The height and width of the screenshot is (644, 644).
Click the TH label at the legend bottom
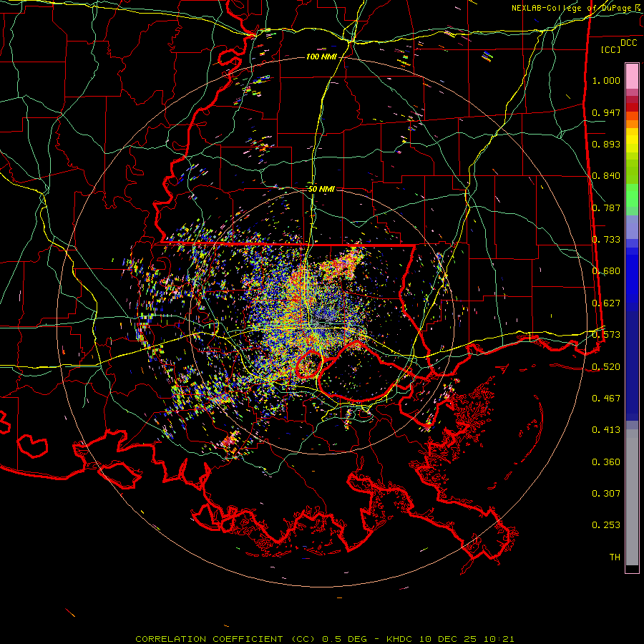click(x=615, y=557)
